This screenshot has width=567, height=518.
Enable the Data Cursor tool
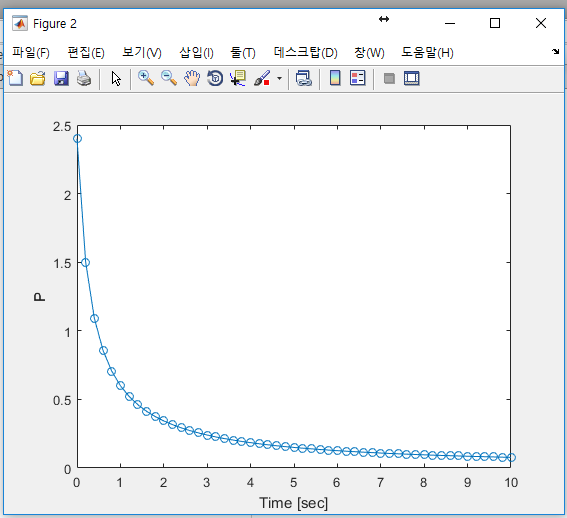[x=238, y=78]
